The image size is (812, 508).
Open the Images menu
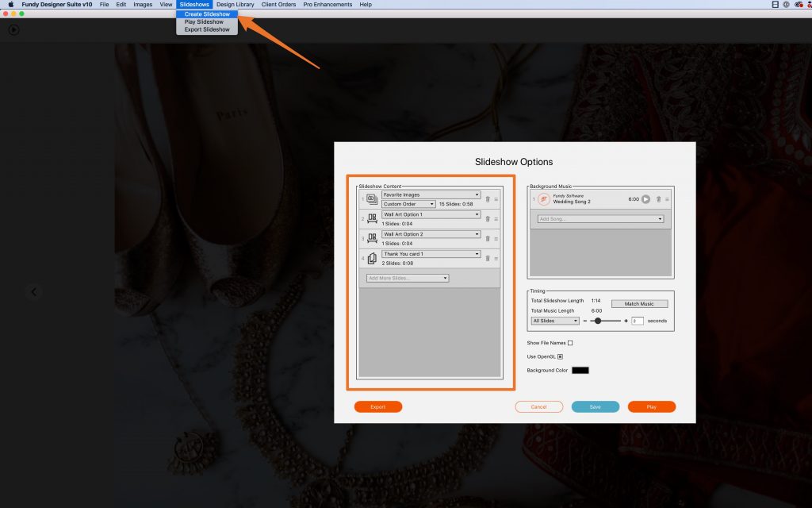point(143,4)
